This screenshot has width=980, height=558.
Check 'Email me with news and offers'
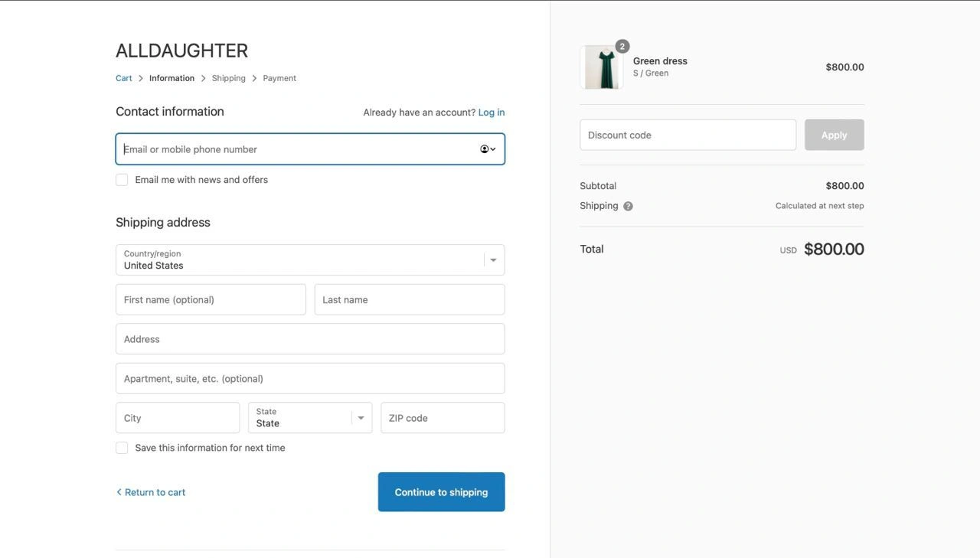(x=122, y=180)
